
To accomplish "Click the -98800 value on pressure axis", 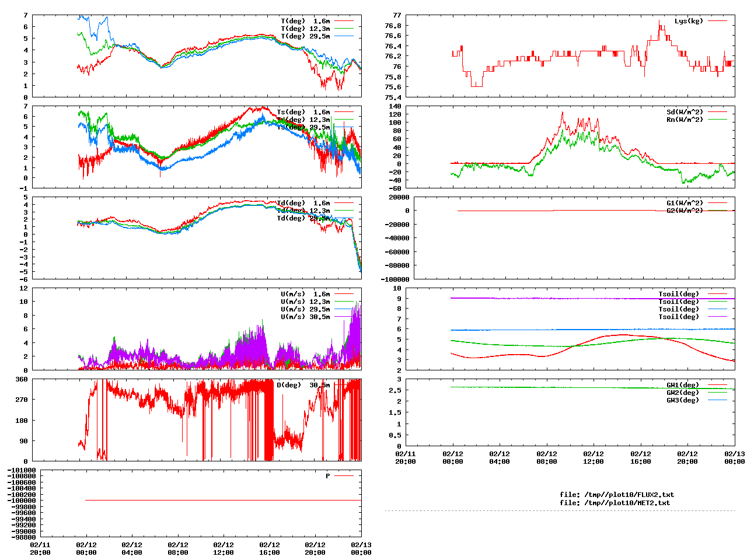I will [23, 537].
